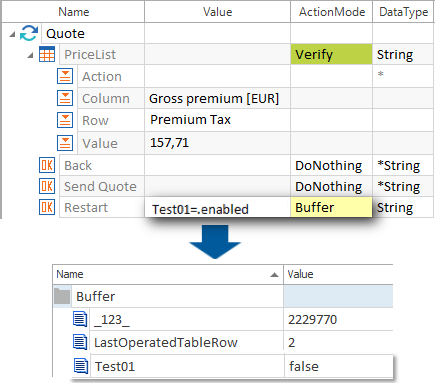The image size is (435, 383).
Task: Select the Action row icon
Action: 65,76
